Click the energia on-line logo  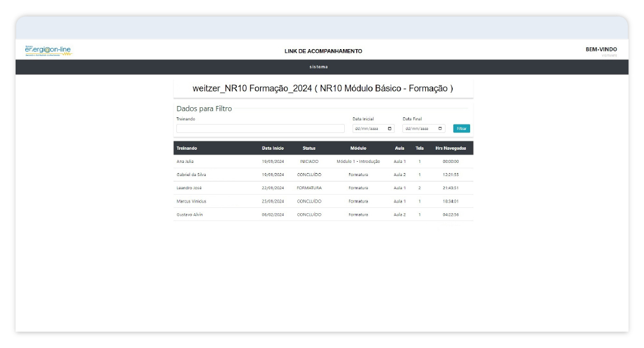pos(48,50)
